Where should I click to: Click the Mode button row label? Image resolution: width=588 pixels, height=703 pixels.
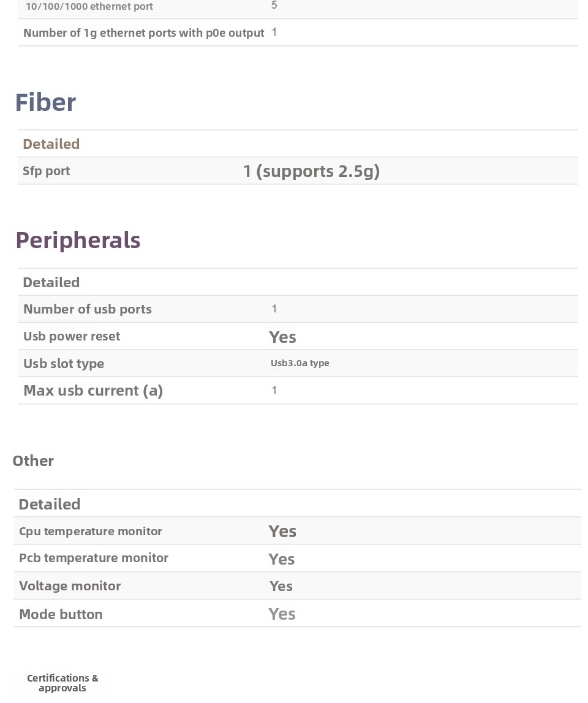point(61,614)
